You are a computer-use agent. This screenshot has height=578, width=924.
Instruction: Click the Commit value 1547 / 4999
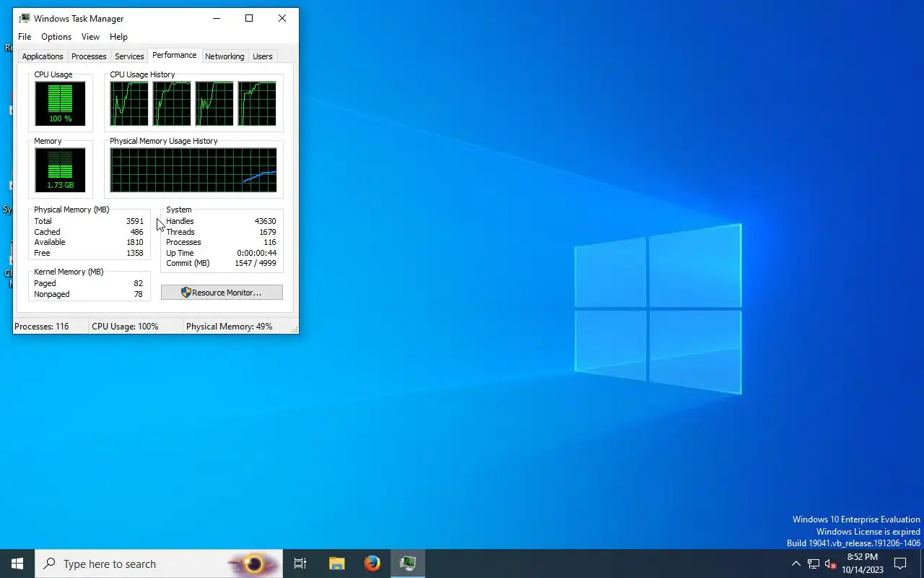coord(256,263)
